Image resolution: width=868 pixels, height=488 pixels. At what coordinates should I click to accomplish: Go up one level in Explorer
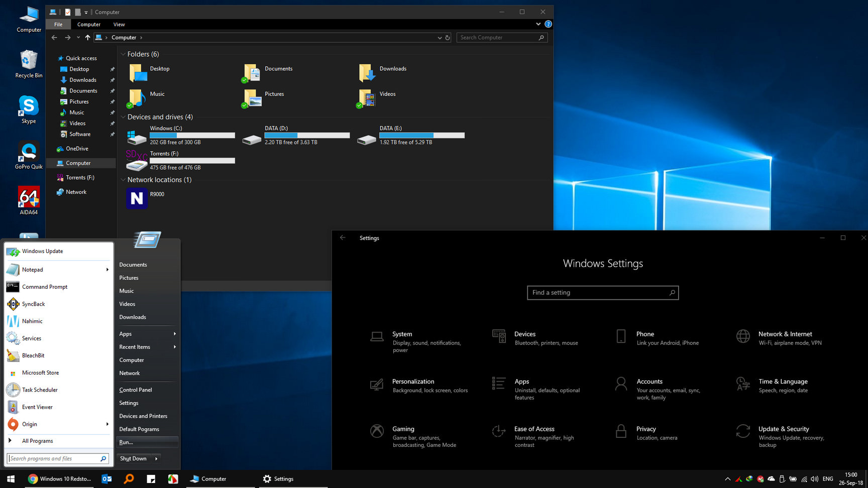(87, 38)
